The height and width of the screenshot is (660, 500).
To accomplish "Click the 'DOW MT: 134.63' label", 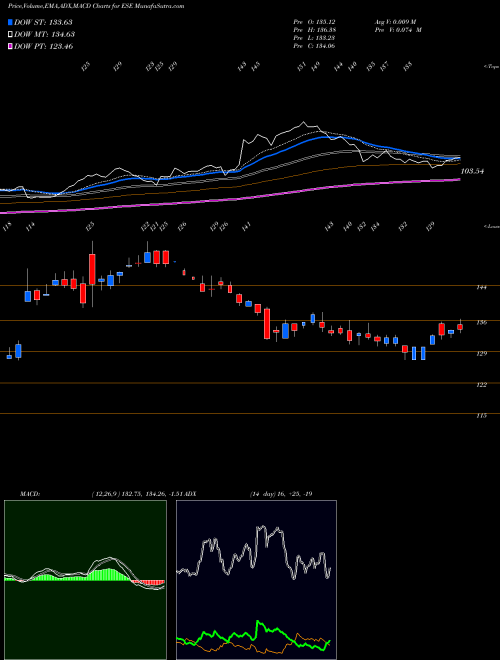I will click(x=45, y=35).
